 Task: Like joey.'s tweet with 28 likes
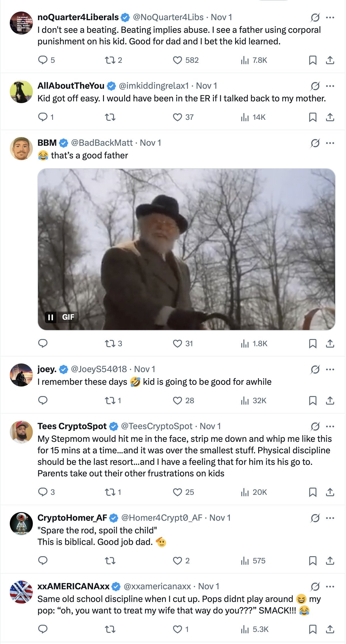(177, 401)
